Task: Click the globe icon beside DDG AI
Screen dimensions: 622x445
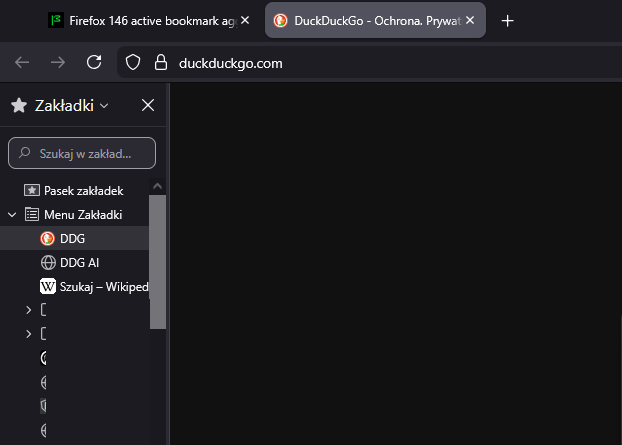Action: [x=48, y=262]
